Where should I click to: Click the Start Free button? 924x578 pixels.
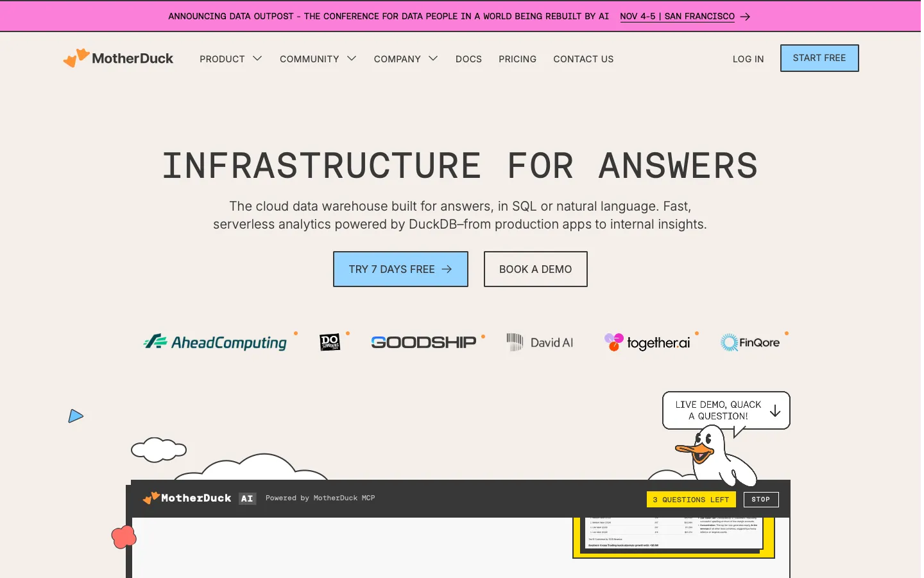819,58
